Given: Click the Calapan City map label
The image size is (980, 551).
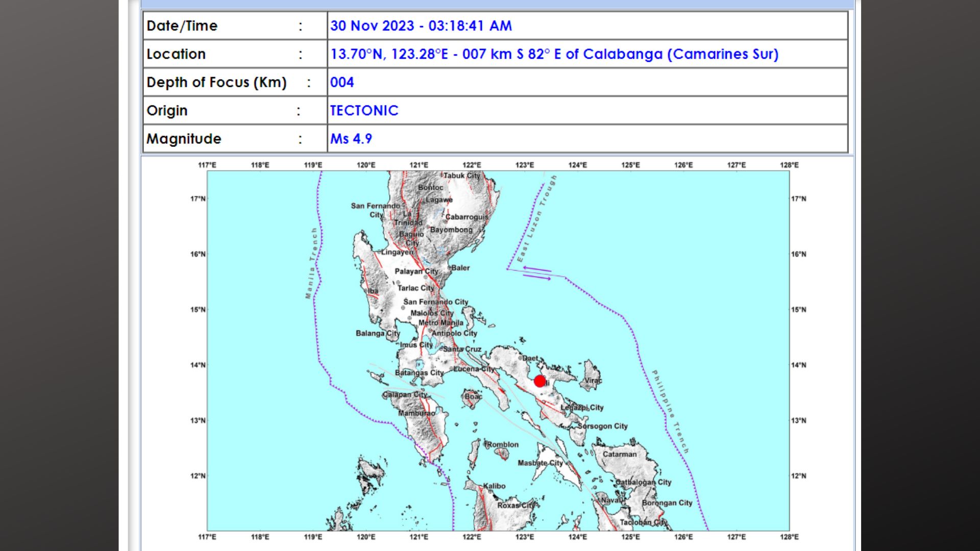Looking at the screenshot, I should (x=405, y=395).
